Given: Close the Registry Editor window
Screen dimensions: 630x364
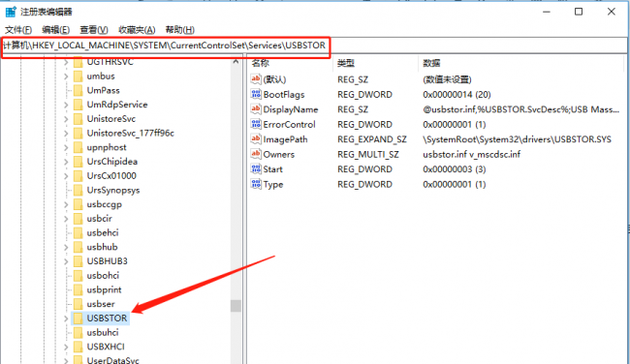Looking at the screenshot, I should click(x=612, y=12).
